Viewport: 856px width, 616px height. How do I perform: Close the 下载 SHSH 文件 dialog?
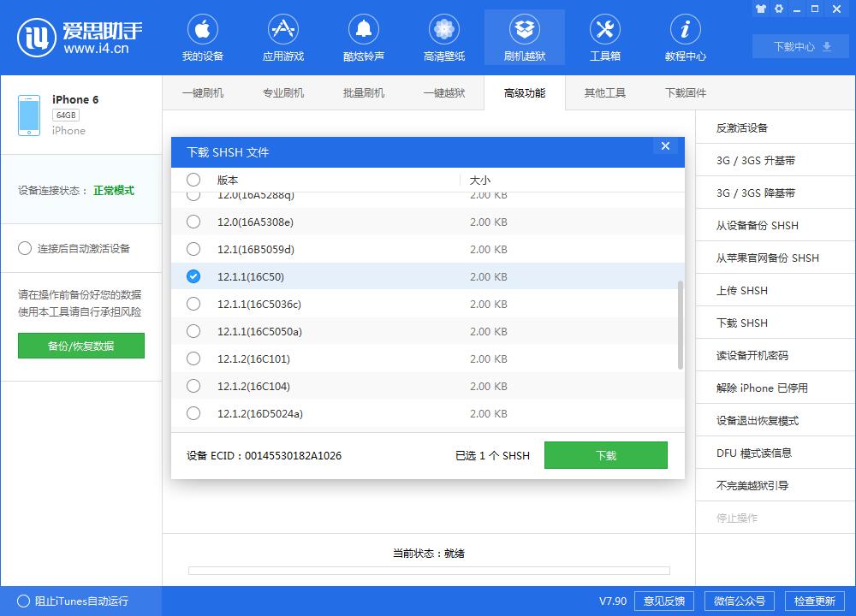point(665,146)
